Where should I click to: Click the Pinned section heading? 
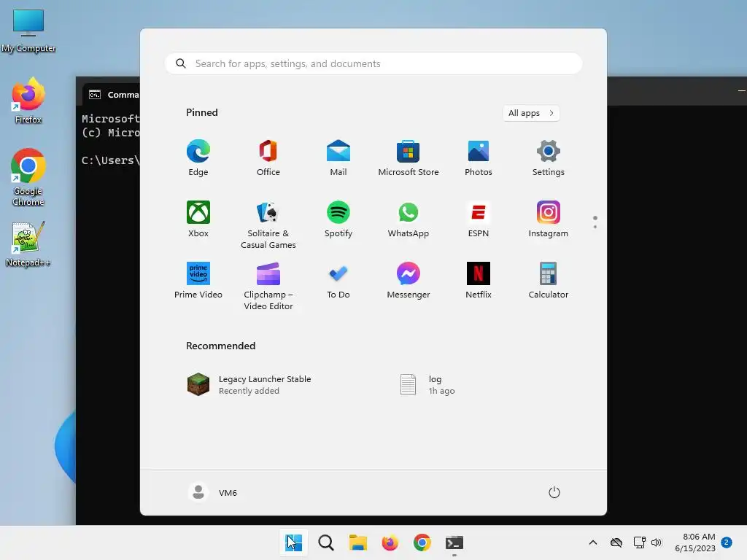click(202, 112)
